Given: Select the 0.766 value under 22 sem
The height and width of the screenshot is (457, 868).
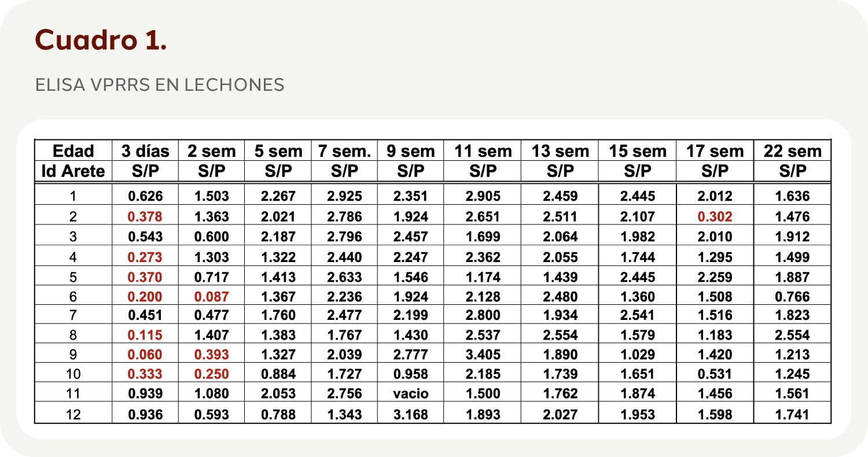Looking at the screenshot, I should pos(792,297).
